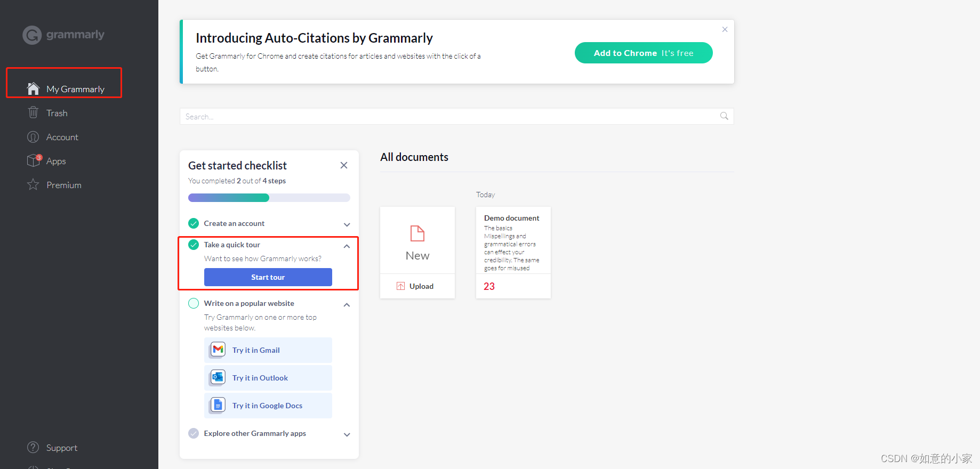Collapse the Write on a popular website step

[x=347, y=305]
